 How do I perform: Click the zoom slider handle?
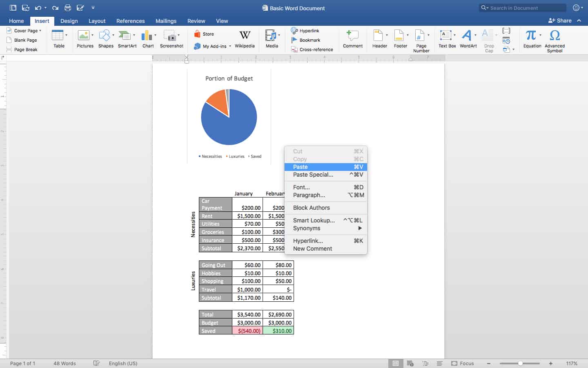click(x=520, y=363)
